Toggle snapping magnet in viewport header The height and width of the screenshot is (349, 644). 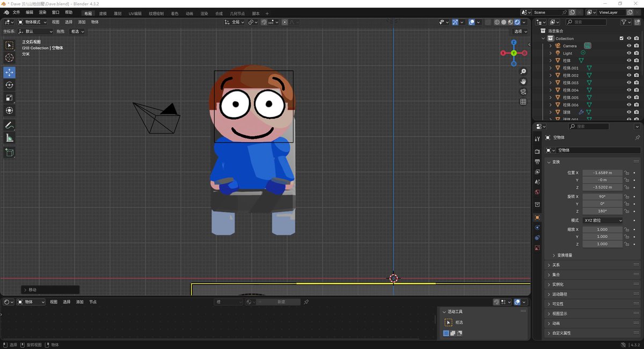click(264, 22)
